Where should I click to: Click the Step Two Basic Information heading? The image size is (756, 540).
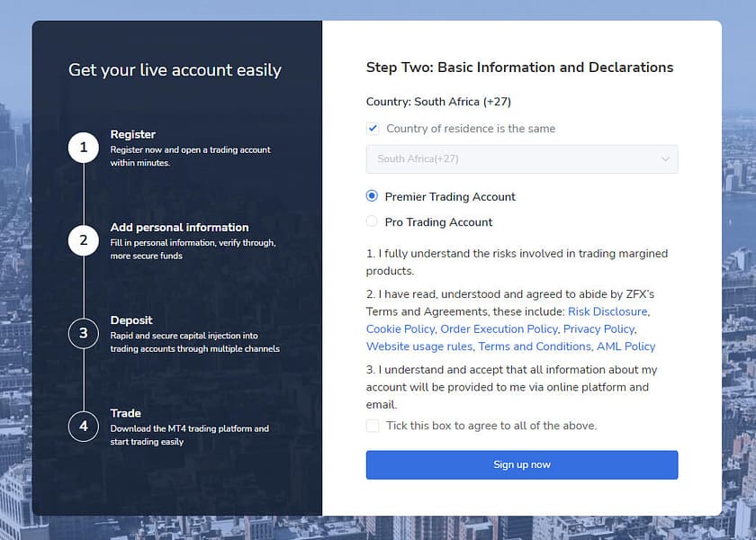click(519, 67)
